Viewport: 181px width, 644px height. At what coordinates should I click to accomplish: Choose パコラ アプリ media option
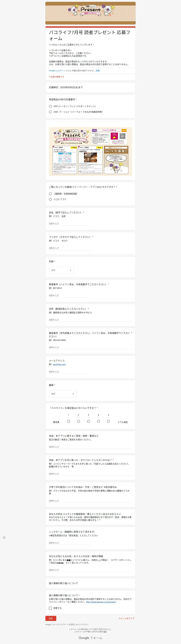coord(50,199)
